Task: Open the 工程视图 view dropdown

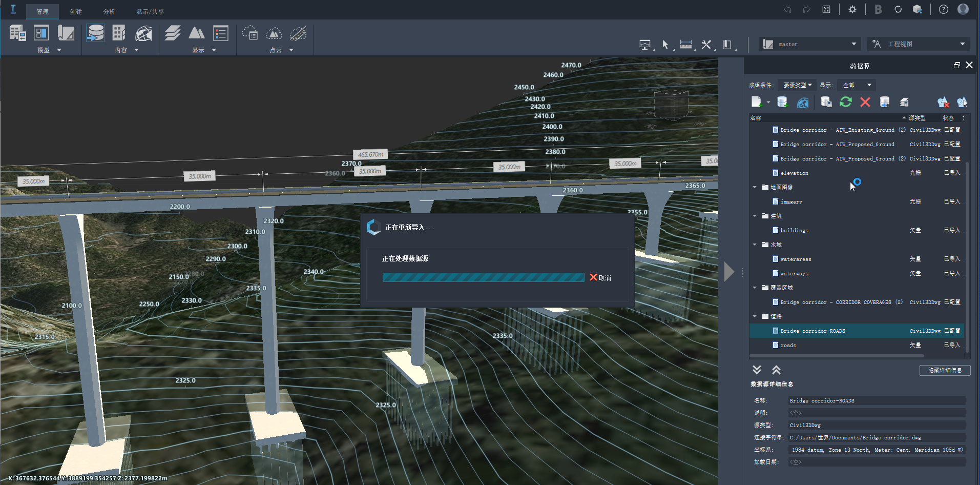Action: [918, 44]
